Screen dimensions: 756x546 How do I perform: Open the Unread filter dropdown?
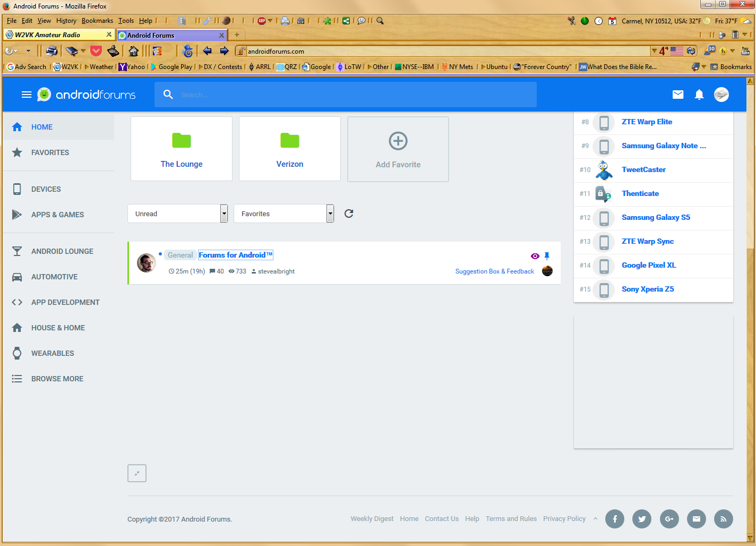[x=177, y=214]
